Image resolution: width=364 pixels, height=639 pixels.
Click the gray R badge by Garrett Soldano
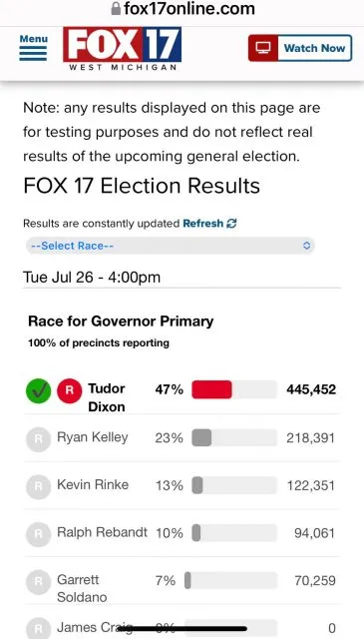(x=38, y=582)
